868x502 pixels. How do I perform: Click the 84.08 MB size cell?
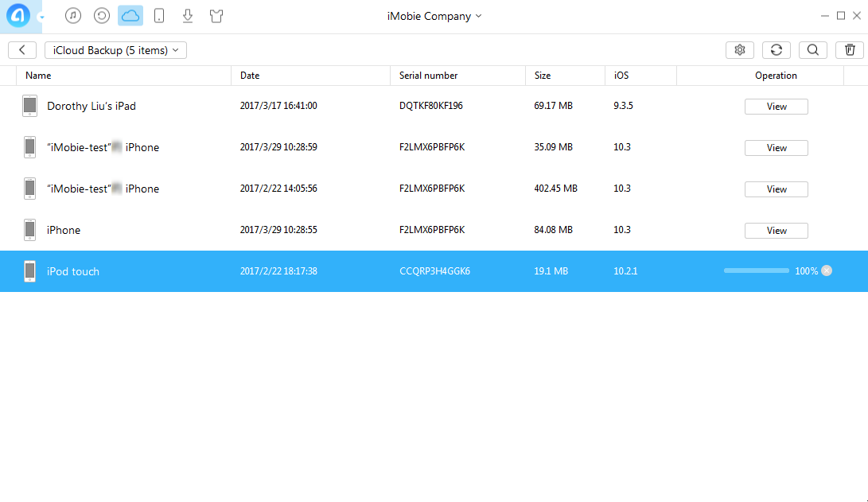coord(553,230)
